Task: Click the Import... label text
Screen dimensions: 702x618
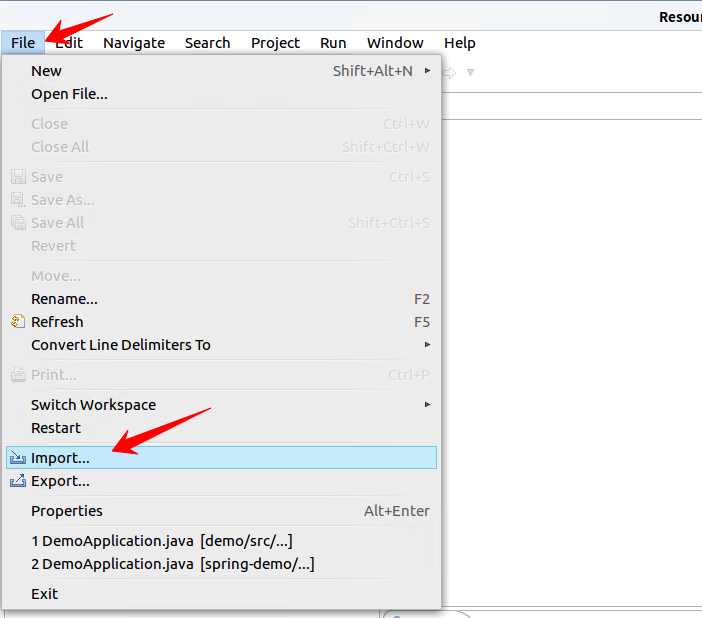Action: (x=60, y=458)
